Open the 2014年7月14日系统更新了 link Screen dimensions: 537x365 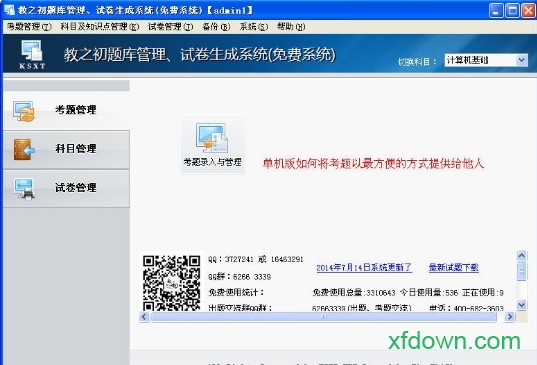coord(364,267)
